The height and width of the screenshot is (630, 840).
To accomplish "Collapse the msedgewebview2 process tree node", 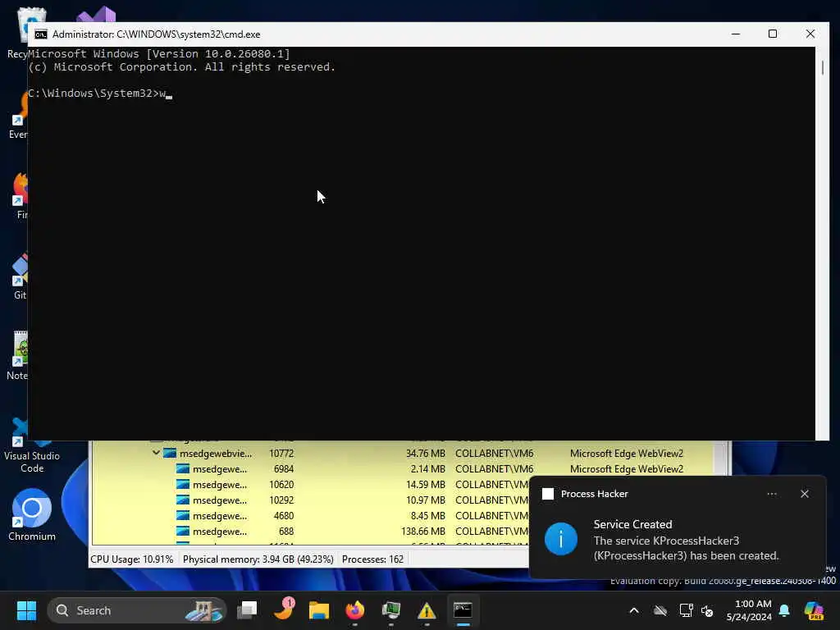I will pos(156,453).
